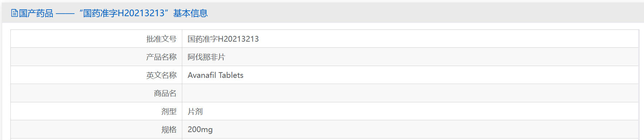This screenshot has width=644, height=140.
Task: Click the header title 国药准字H20213213 基本信息
Action: pos(144,13)
